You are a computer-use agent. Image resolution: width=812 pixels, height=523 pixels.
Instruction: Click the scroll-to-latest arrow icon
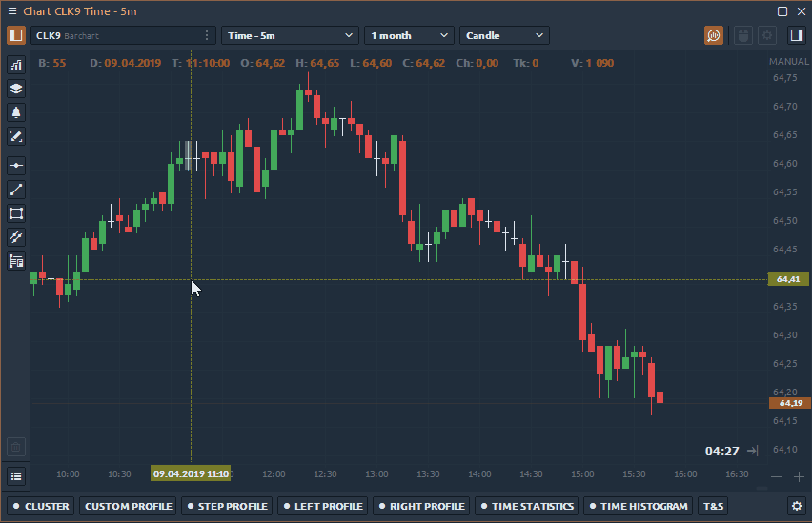point(753,451)
